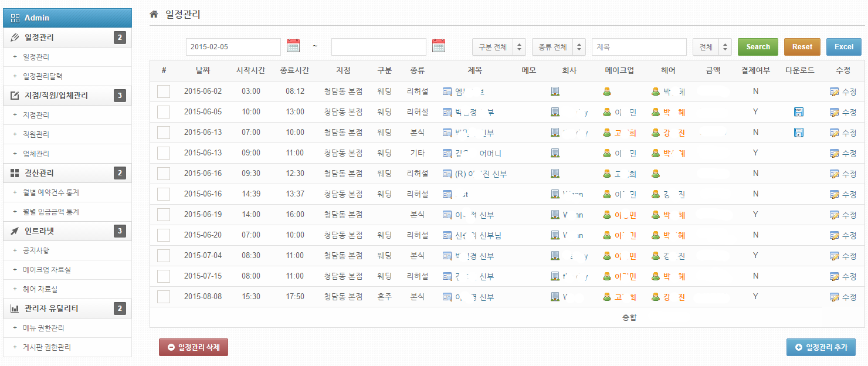Go to 월별 예약건수 통계 menu item
This screenshot has height=366, width=868.
click(x=50, y=192)
